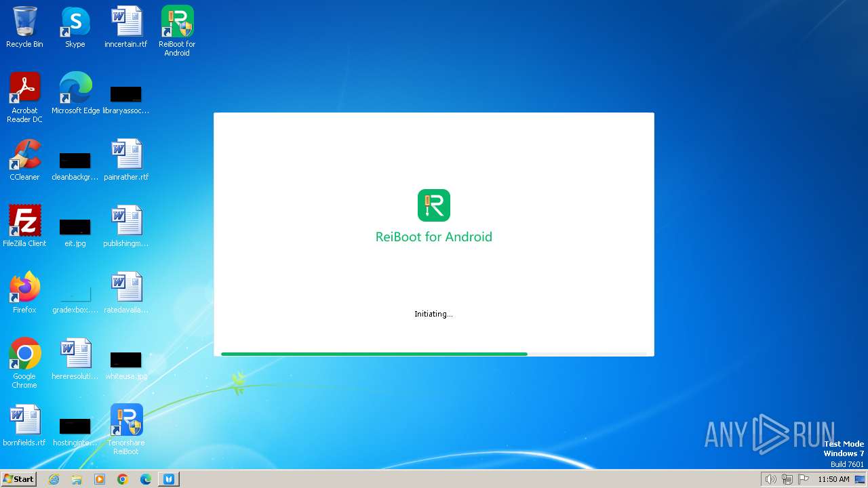Select the ratedavaila document icon
868x488 pixels.
(126, 293)
